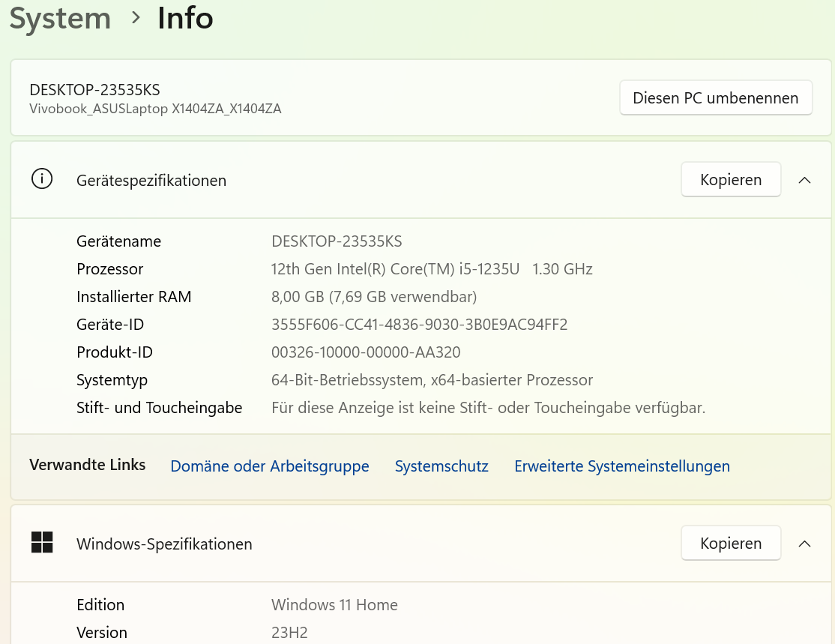Open Domäne oder Arbeitsgruppe link

[269, 466]
